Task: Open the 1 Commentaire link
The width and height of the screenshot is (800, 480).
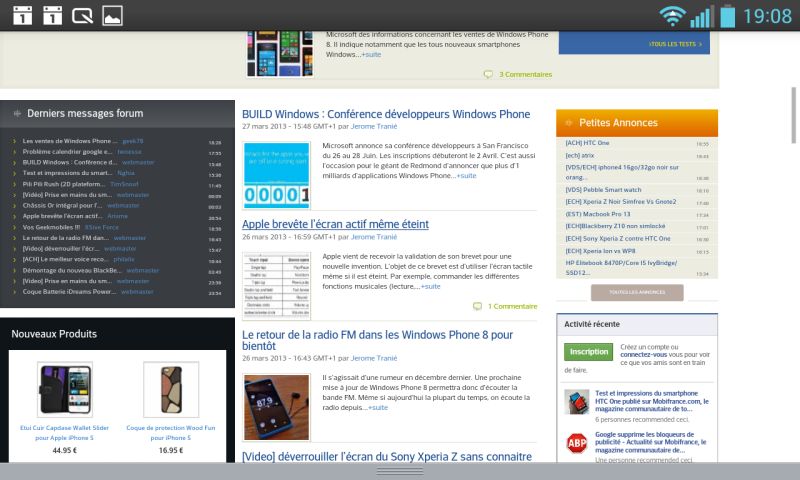Action: point(512,307)
